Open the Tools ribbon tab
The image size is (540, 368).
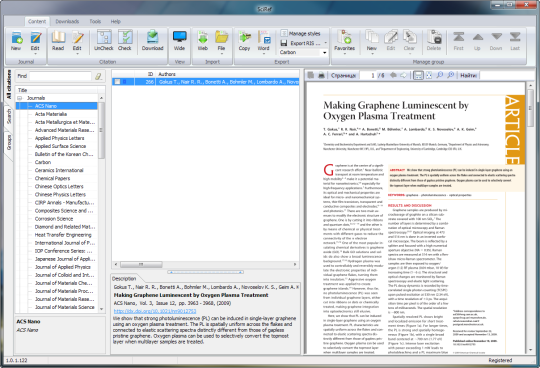click(95, 21)
